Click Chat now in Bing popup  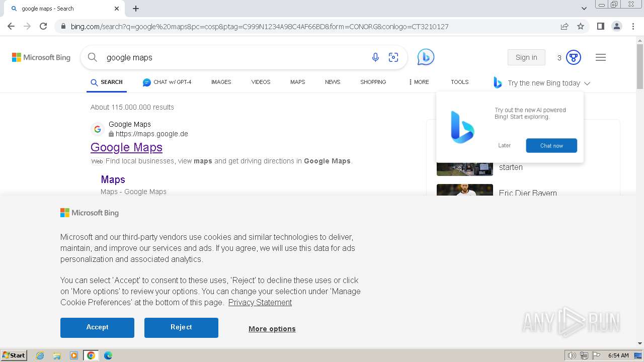[x=551, y=145]
